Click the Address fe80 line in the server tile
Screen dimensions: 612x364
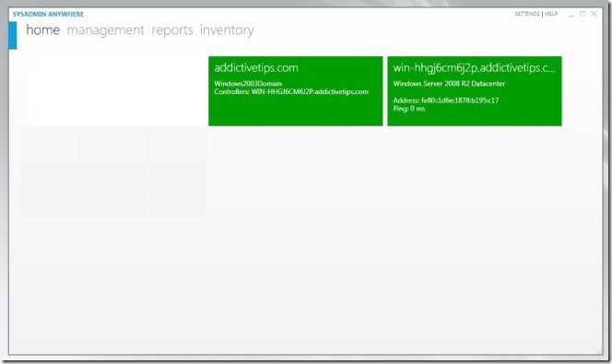point(446,100)
